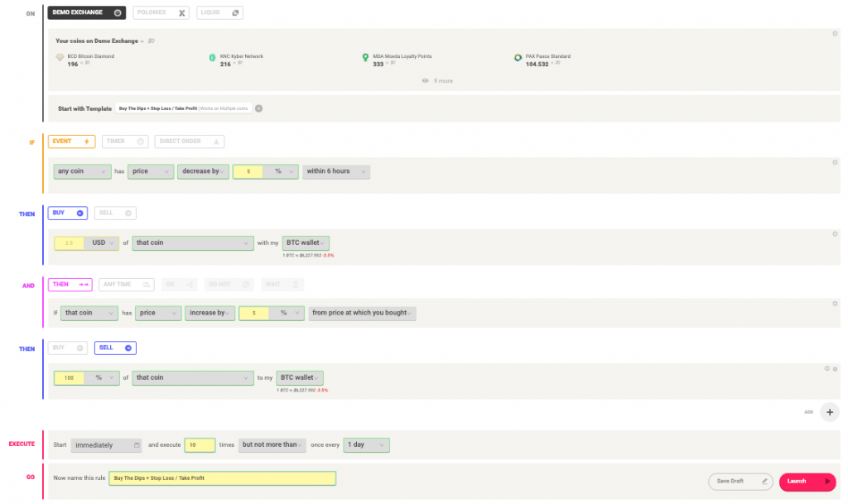Edit the rule name field
Screen dimensions: 848x504
(x=222, y=478)
